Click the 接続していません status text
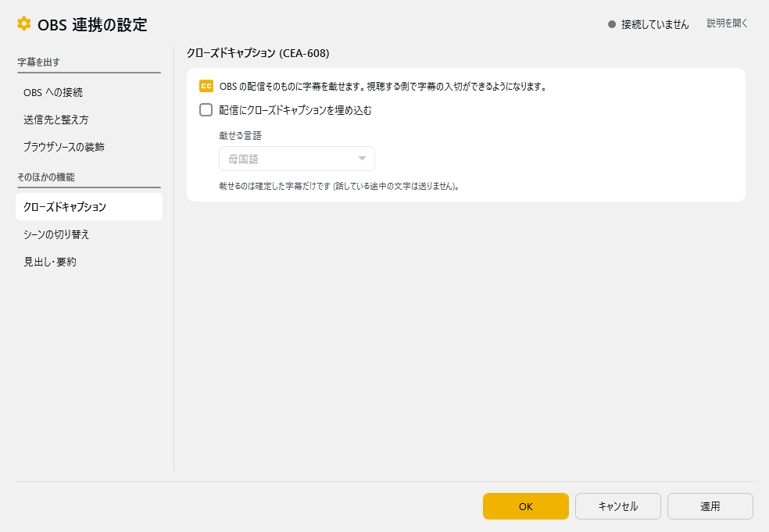 pyautogui.click(x=655, y=24)
